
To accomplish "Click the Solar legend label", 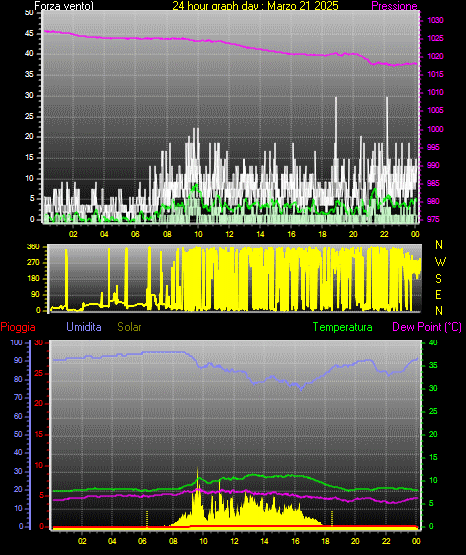I will click(x=129, y=327).
